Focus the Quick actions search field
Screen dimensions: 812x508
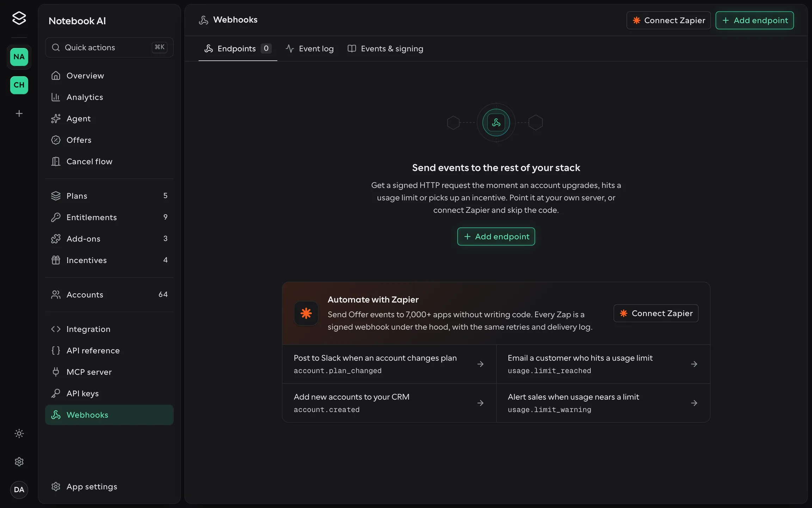109,47
